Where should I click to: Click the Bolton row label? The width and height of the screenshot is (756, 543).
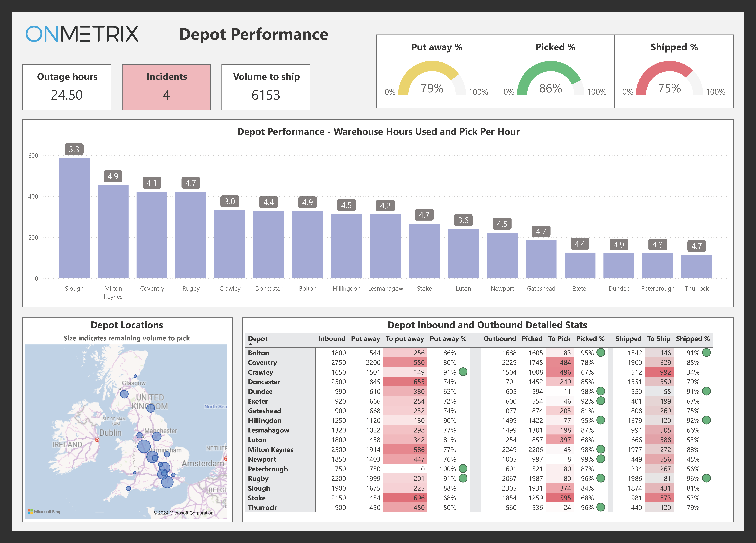click(258, 353)
